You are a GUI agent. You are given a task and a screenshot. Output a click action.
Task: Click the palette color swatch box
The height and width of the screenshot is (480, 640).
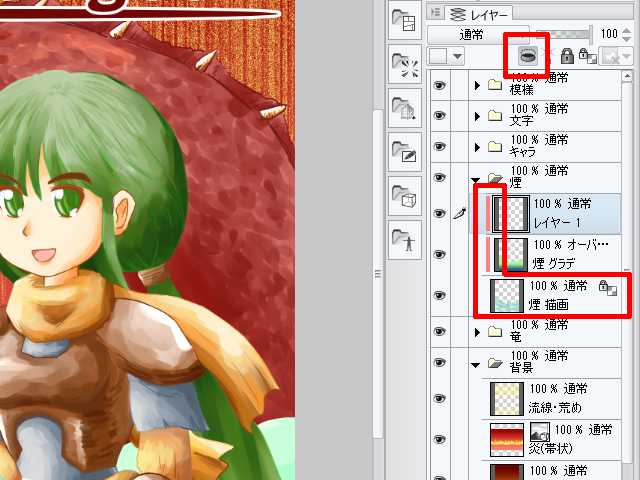point(438,56)
